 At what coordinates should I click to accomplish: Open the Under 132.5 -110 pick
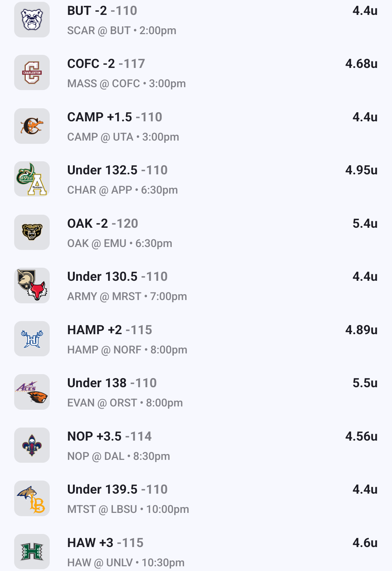click(x=117, y=170)
